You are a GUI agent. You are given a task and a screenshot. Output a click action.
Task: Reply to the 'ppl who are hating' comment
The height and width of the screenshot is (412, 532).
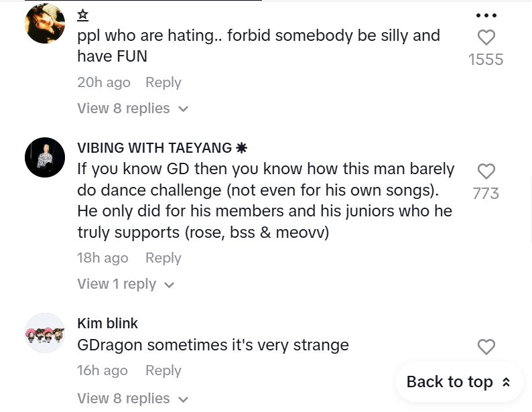(163, 82)
